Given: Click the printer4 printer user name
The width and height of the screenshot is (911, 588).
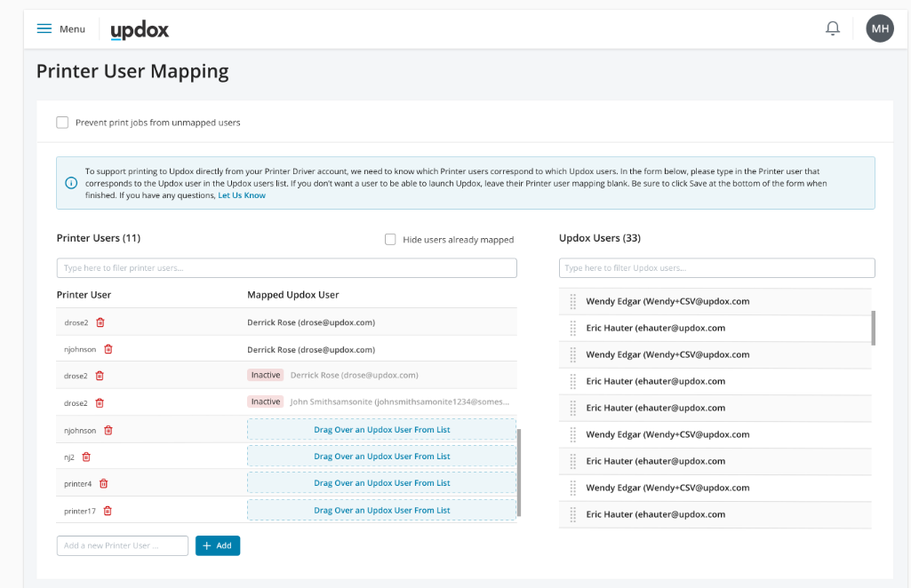Looking at the screenshot, I should (x=78, y=484).
